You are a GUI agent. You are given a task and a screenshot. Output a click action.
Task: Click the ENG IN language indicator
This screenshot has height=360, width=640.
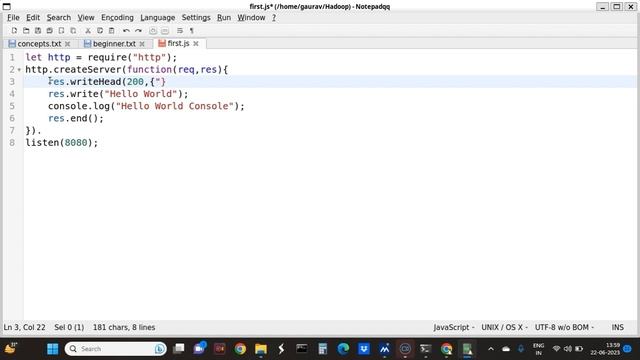click(538, 349)
